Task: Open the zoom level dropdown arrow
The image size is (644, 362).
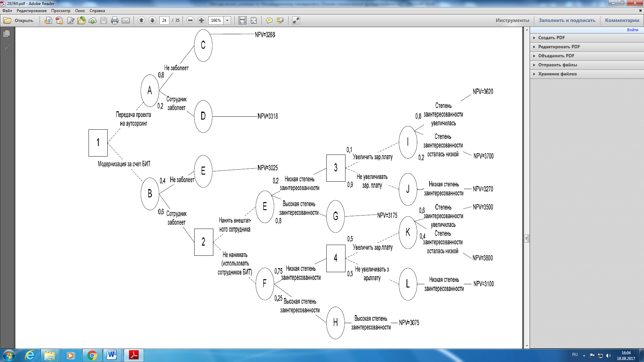Action: tap(227, 20)
